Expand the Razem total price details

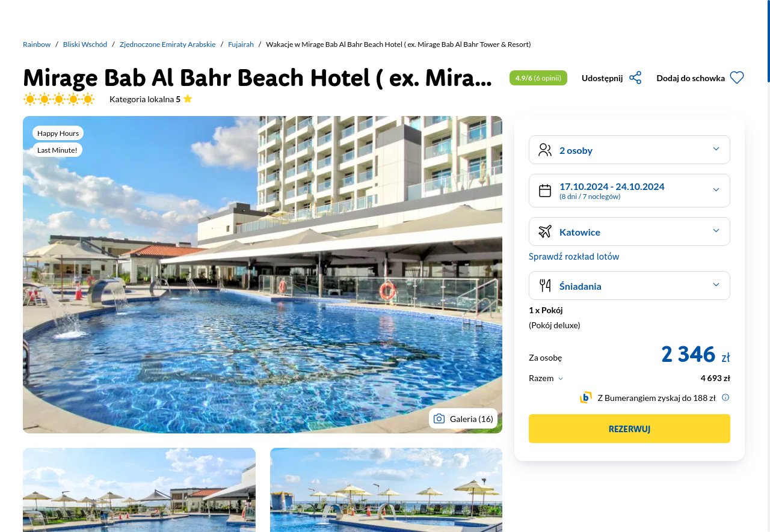coord(546,378)
